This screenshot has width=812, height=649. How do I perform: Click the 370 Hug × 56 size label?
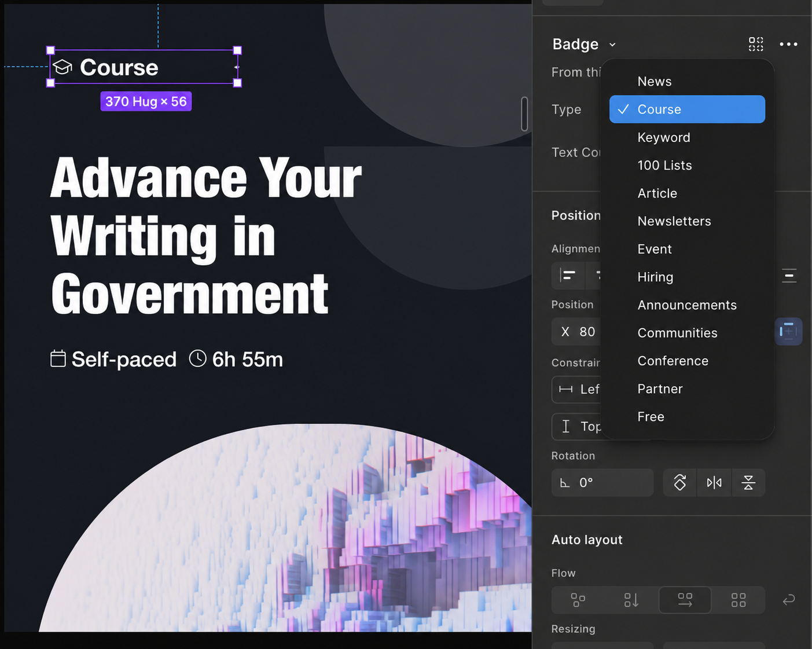click(146, 101)
